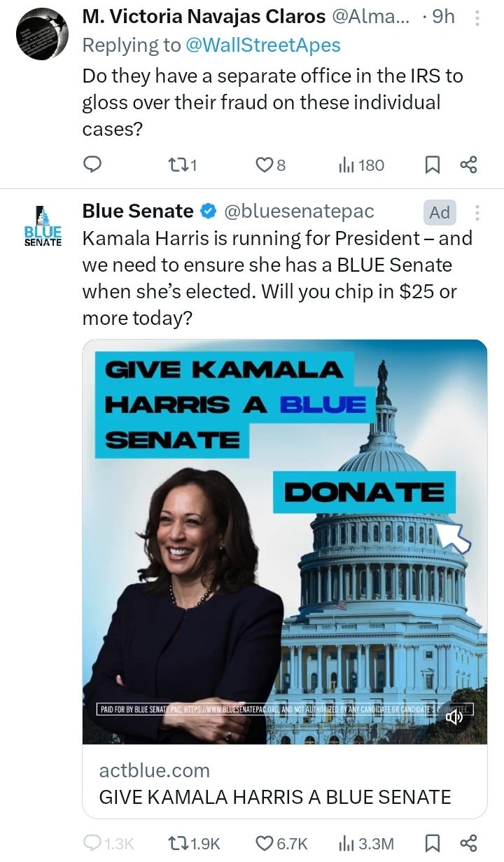View analytics showing 180 views
The width and height of the screenshot is (504, 862).
click(x=361, y=165)
